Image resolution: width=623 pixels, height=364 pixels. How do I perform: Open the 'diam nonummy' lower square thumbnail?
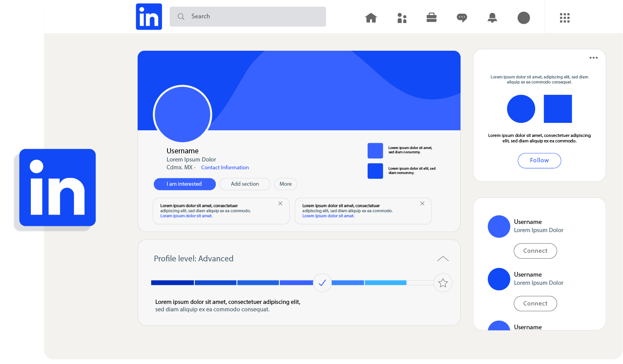coord(375,171)
